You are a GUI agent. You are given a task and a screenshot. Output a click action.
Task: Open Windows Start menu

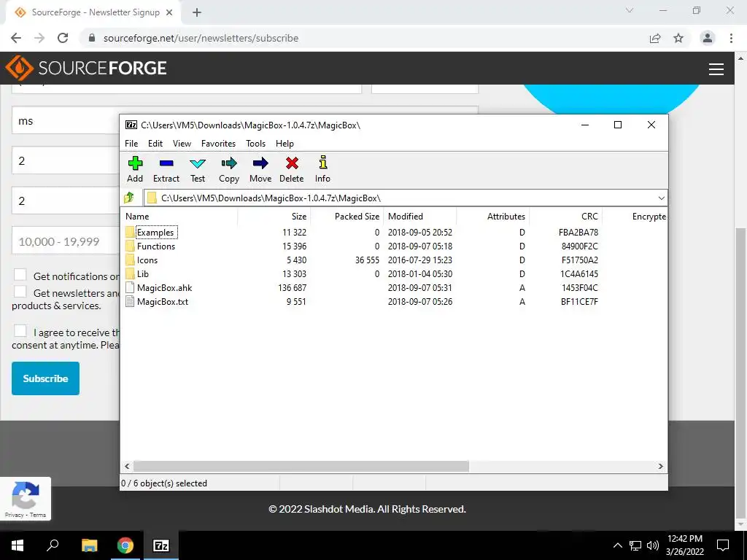point(18,545)
